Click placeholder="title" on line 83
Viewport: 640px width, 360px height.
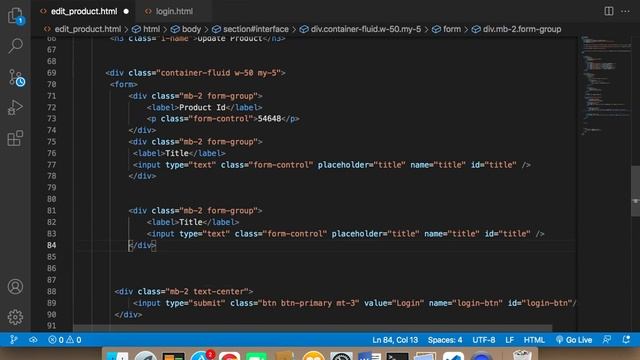point(376,233)
